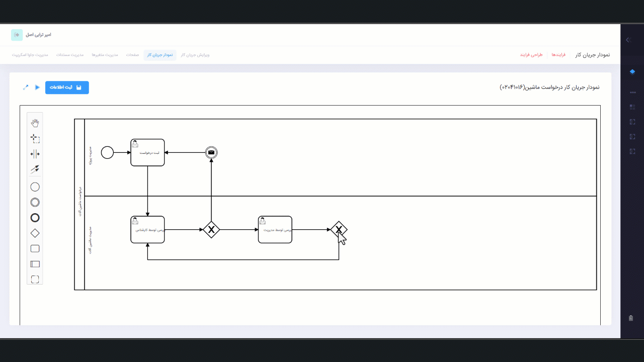Click the logout icon beside user name
The image size is (644, 362).
coord(17,35)
